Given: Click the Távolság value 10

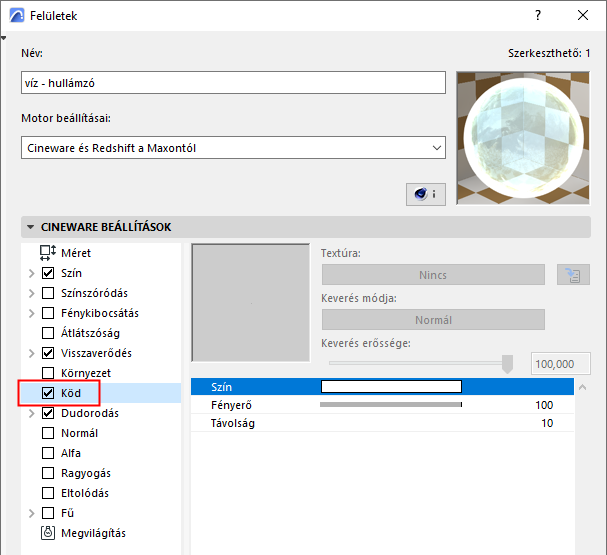Looking at the screenshot, I should pyautogui.click(x=547, y=423).
